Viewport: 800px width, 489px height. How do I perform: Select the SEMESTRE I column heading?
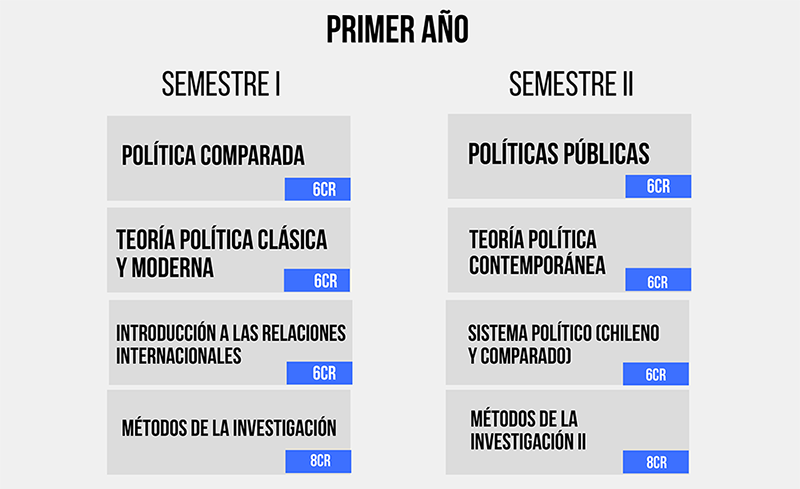[221, 85]
